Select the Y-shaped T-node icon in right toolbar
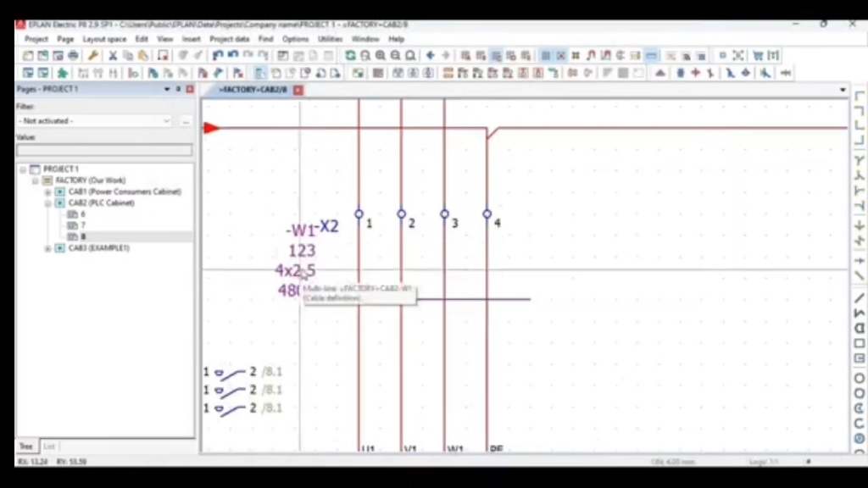Screen dimensions: 868x488 coord(860,161)
